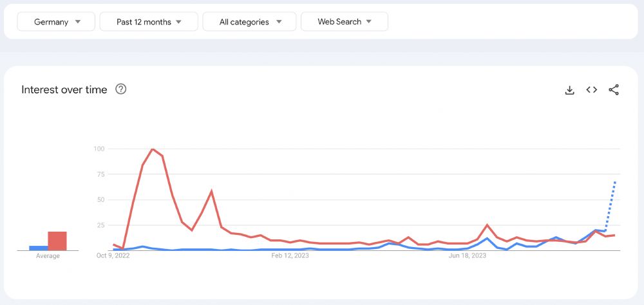
Task: Click the Oct 9, 2022 axis label
Action: coord(113,256)
